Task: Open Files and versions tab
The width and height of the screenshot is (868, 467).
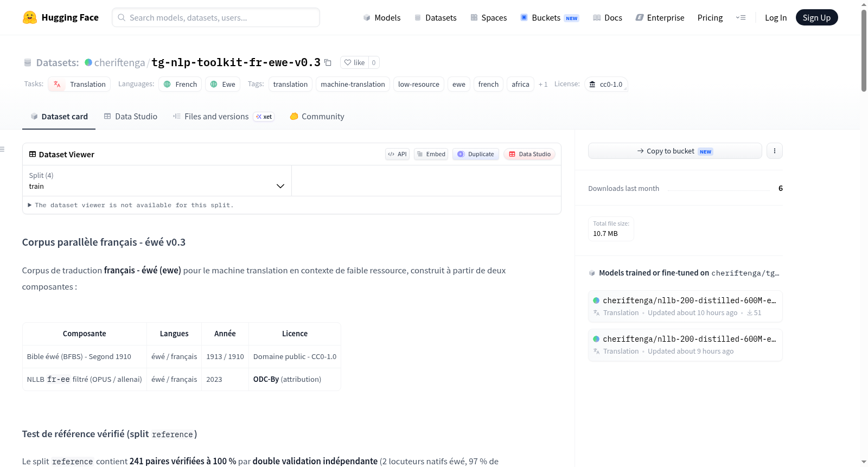Action: coord(224,116)
